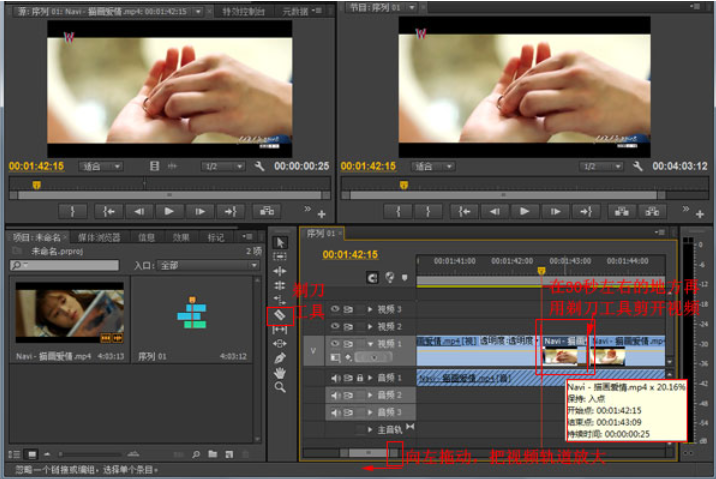Create new bin folder in project panel
Screen dimensions: 716x479
click(213, 454)
